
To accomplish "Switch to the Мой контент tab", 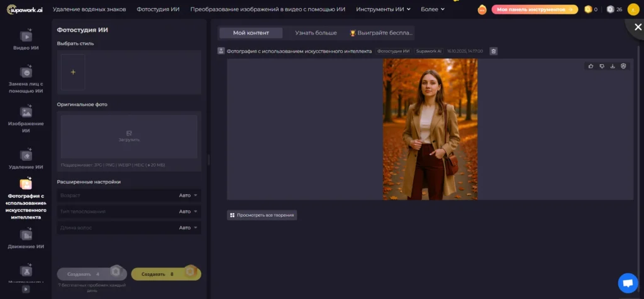I will (x=251, y=33).
